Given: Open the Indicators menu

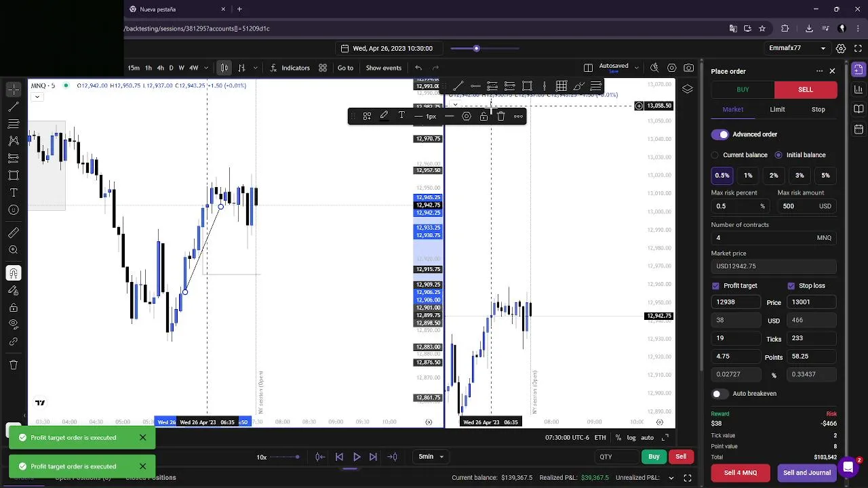Looking at the screenshot, I should (290, 68).
